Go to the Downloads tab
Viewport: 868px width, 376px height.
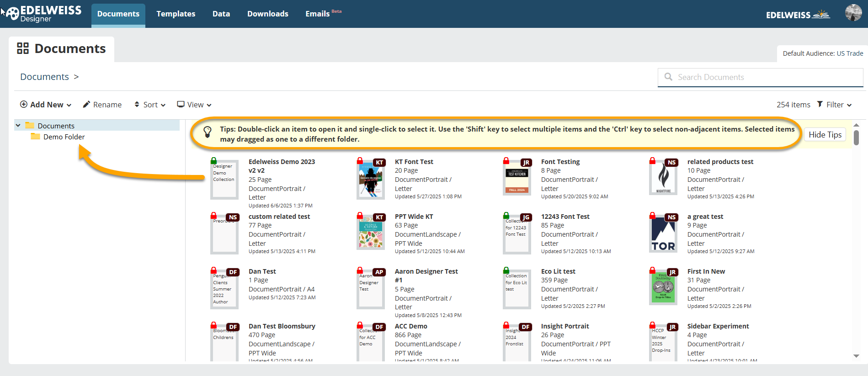pos(268,14)
